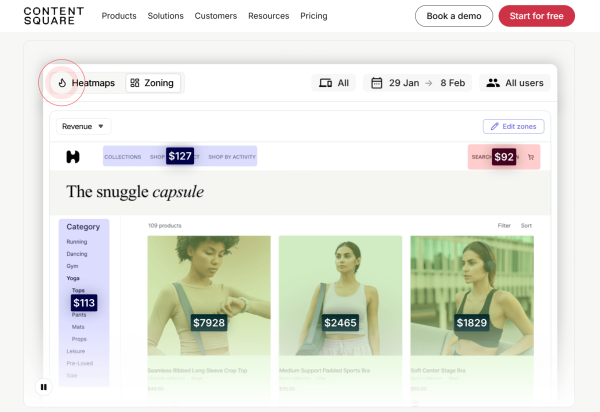Click the $113 revenue badge
The height and width of the screenshot is (412, 600).
84,303
